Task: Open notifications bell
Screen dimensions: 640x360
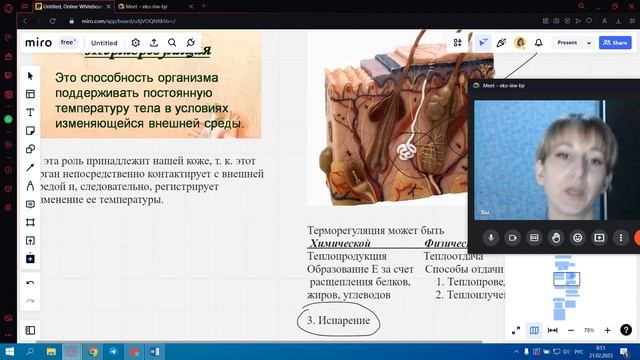Action: [539, 42]
